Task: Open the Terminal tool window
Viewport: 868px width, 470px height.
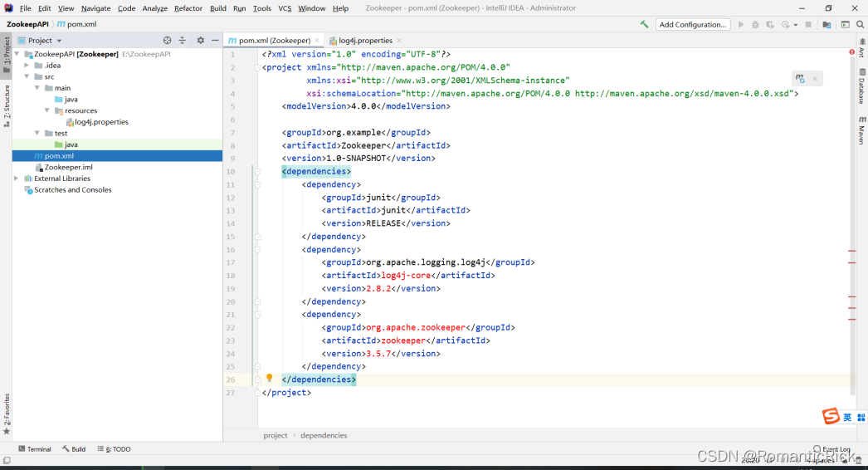Action: pos(34,449)
